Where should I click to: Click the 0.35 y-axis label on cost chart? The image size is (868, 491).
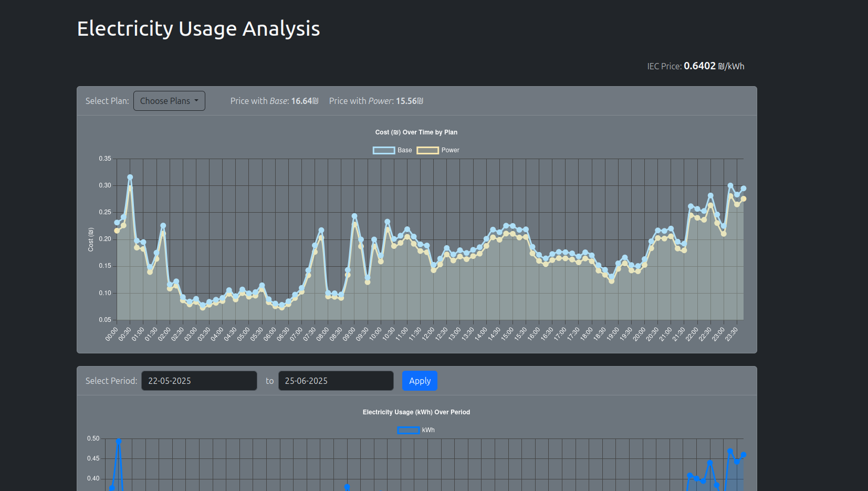[105, 159]
